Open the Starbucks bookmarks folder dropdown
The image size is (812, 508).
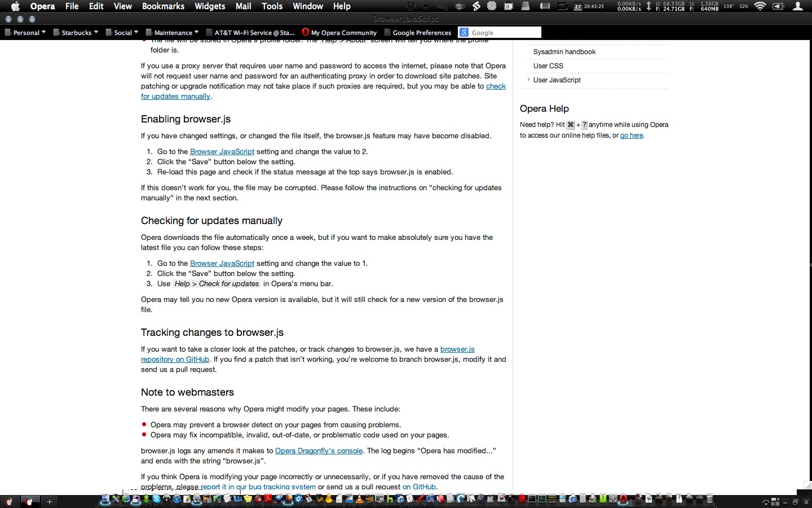pos(76,32)
